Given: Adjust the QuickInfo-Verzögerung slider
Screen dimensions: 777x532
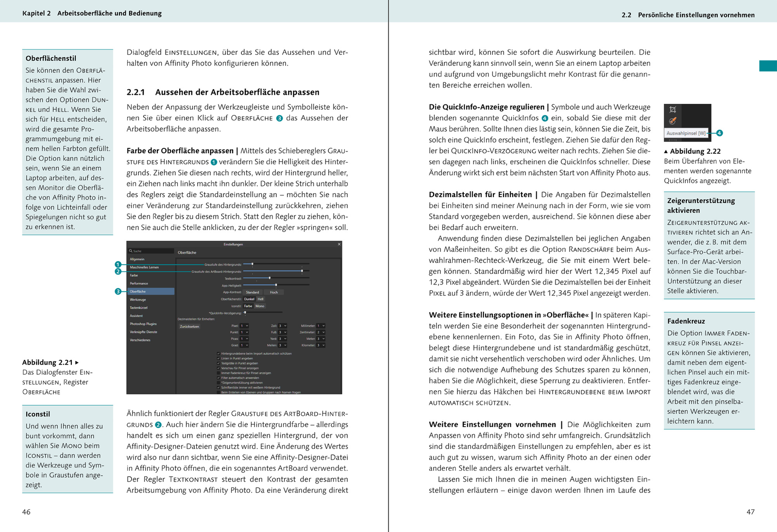Looking at the screenshot, I should point(263,312).
